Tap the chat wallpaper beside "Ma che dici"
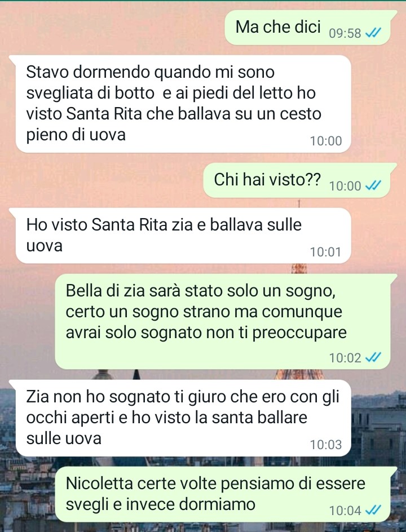The image size is (406, 532). tap(112, 28)
